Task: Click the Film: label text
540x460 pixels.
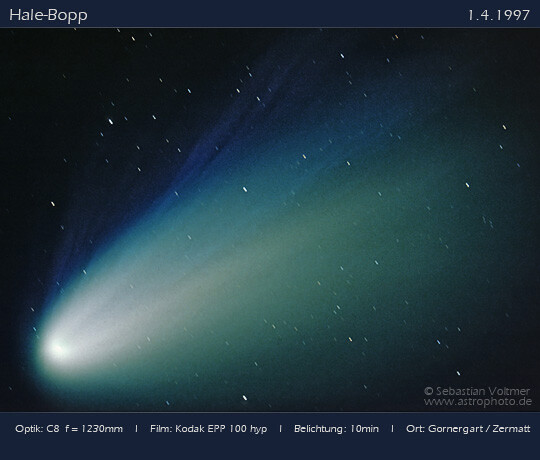Action: (x=161, y=429)
